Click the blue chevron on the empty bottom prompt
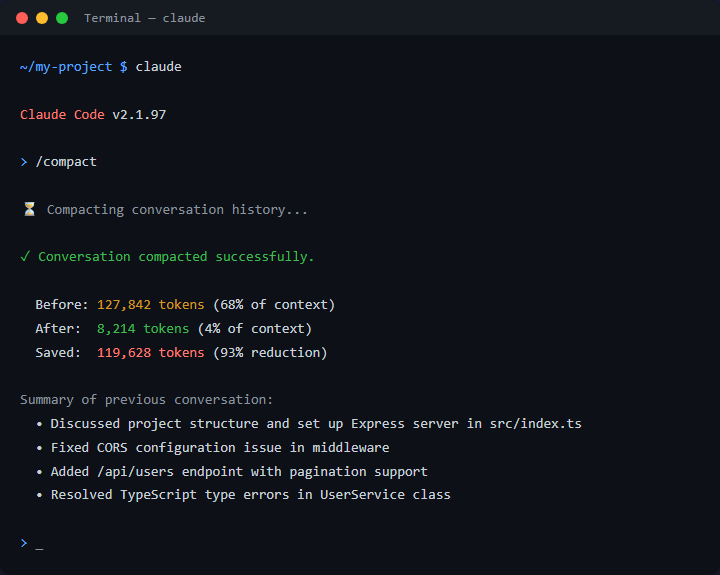Viewport: 720px width, 575px height. point(24,543)
